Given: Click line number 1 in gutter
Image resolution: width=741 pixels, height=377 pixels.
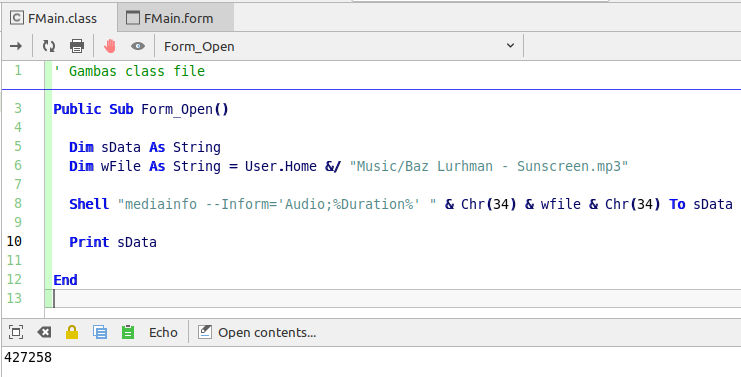Looking at the screenshot, I should point(18,71).
